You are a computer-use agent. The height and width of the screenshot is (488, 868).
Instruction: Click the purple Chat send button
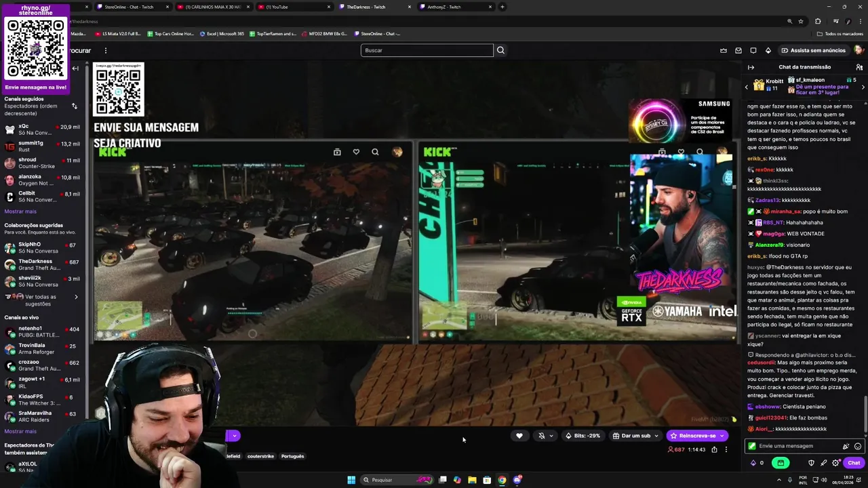(854, 463)
